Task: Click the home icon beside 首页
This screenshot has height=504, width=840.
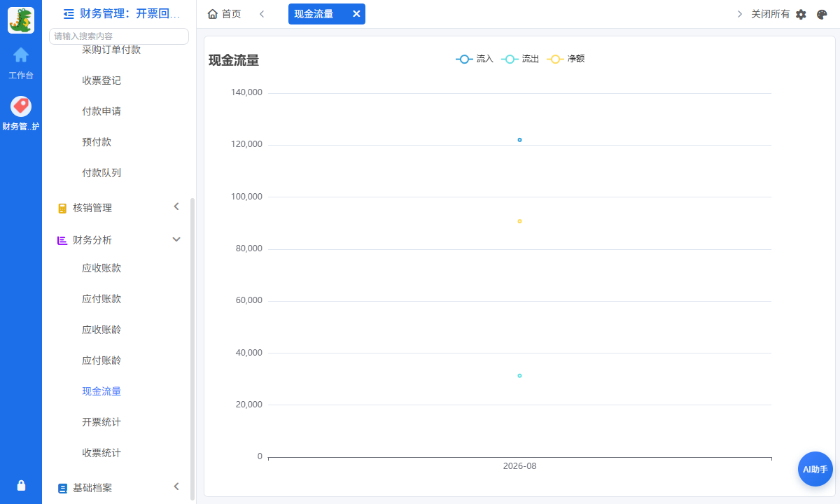Action: pyautogui.click(x=213, y=14)
